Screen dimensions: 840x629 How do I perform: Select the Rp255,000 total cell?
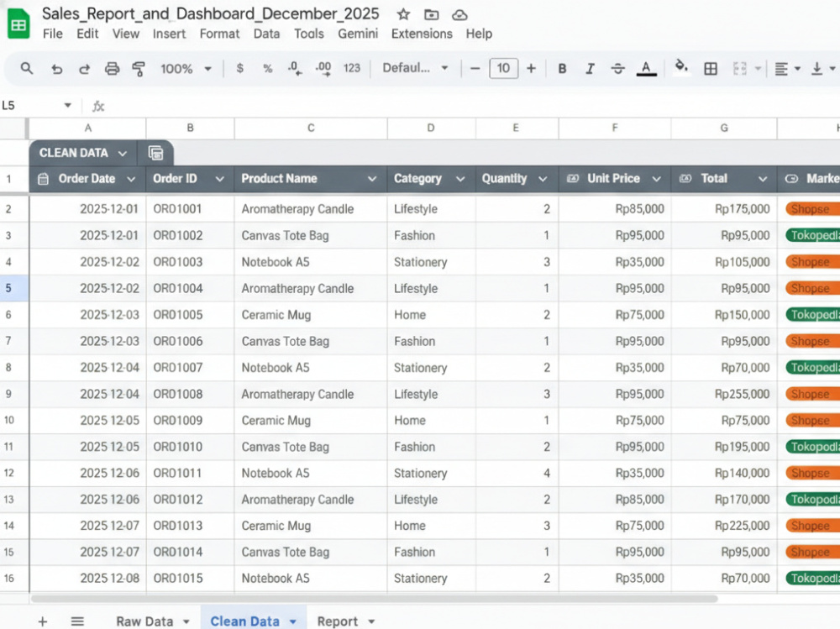tap(724, 394)
